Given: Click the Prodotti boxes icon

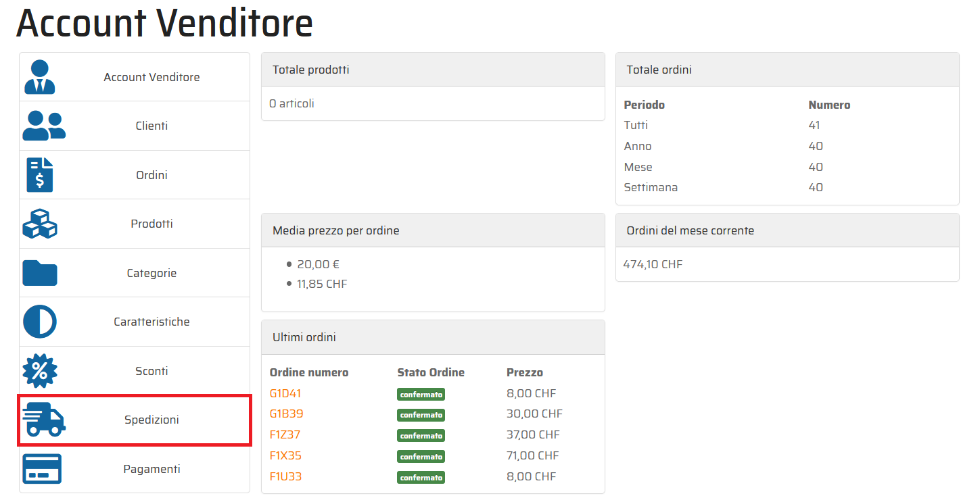Looking at the screenshot, I should pyautogui.click(x=40, y=224).
